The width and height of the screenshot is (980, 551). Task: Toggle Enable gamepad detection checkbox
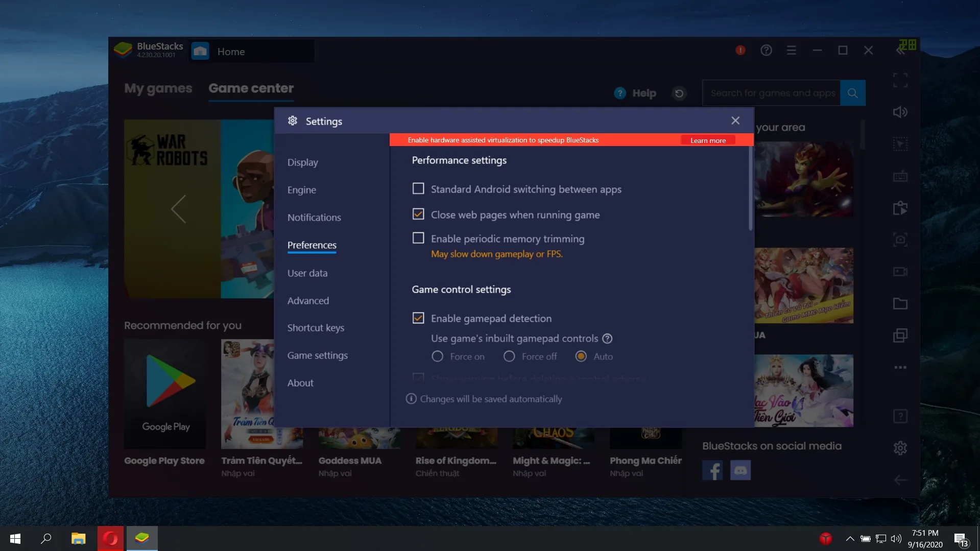tap(418, 318)
